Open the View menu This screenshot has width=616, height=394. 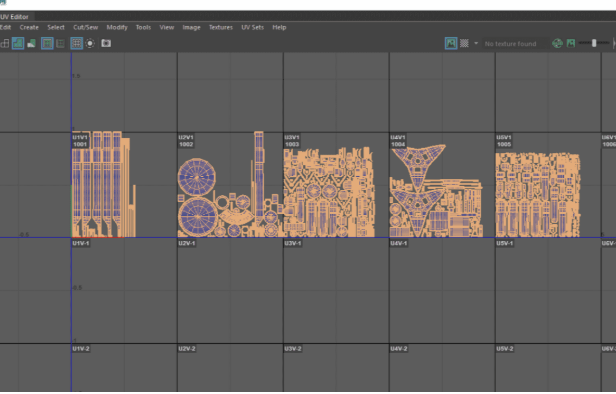(167, 27)
